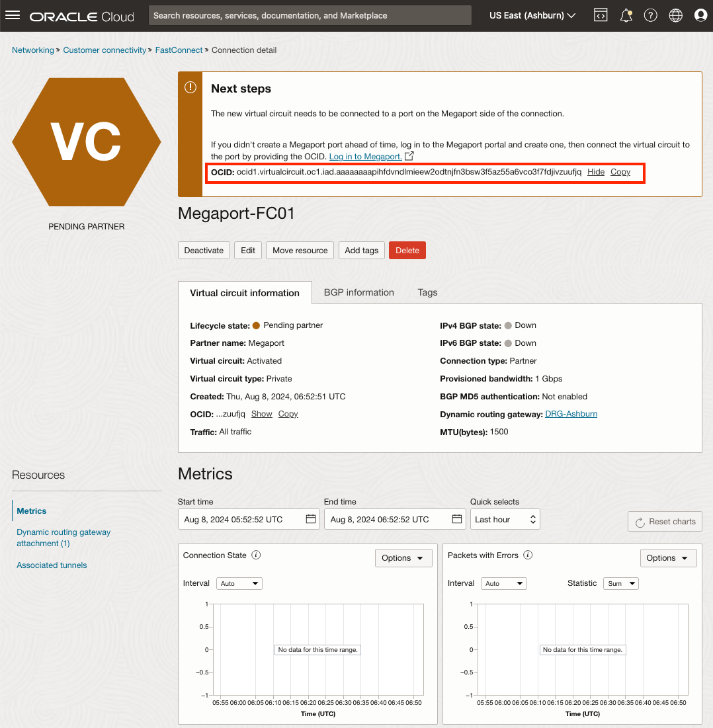
Task: Click the Megaport-FC01 heading
Action: point(236,213)
